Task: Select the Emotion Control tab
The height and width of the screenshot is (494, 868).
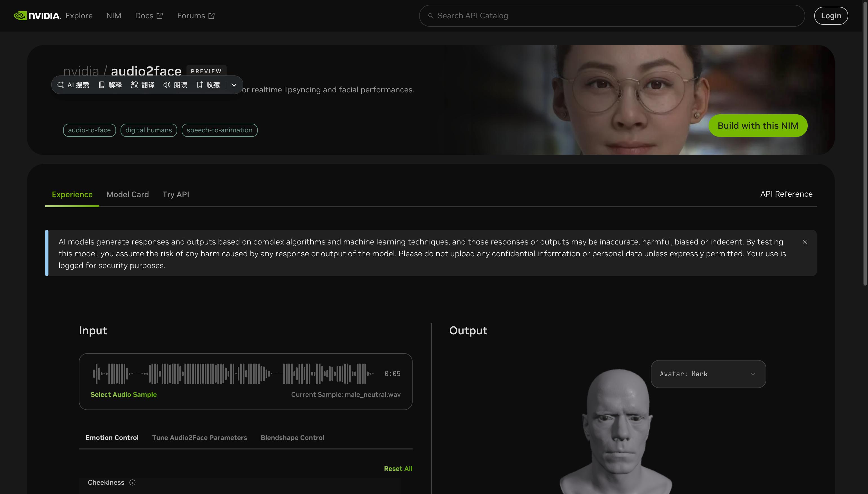Action: (112, 438)
